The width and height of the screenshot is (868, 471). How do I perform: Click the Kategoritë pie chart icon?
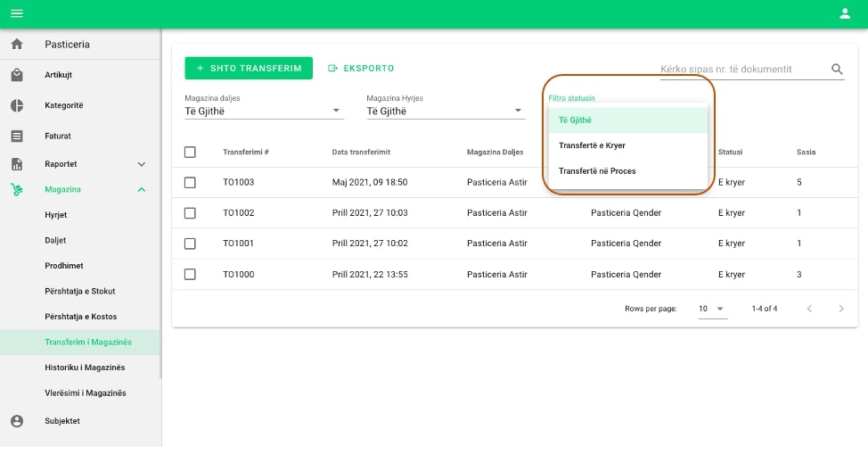[17, 105]
